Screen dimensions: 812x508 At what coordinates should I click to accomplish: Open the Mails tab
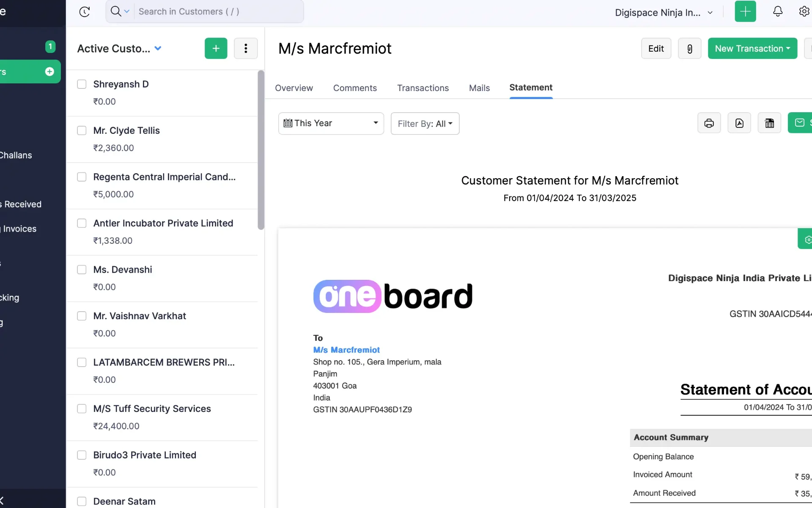tap(479, 88)
